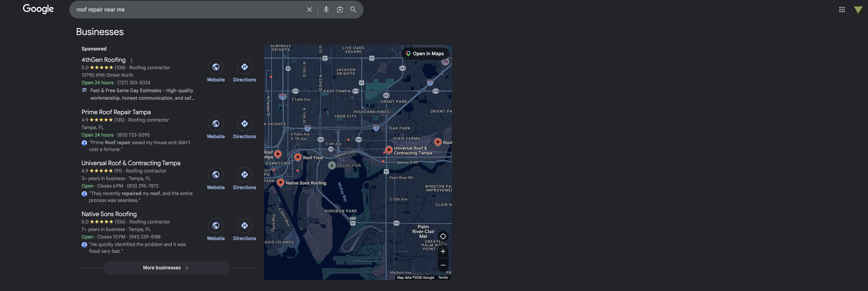
Task: Zoom in on the map
Action: pos(443,251)
